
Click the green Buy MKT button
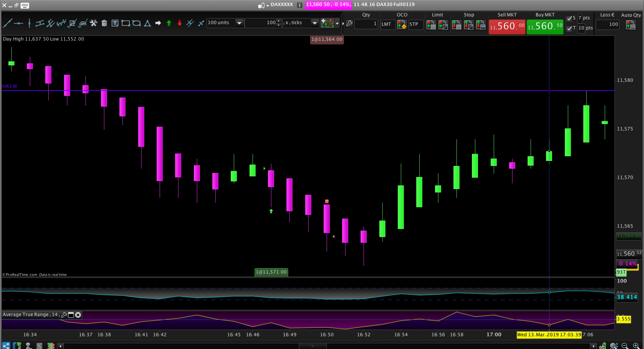coord(545,26)
